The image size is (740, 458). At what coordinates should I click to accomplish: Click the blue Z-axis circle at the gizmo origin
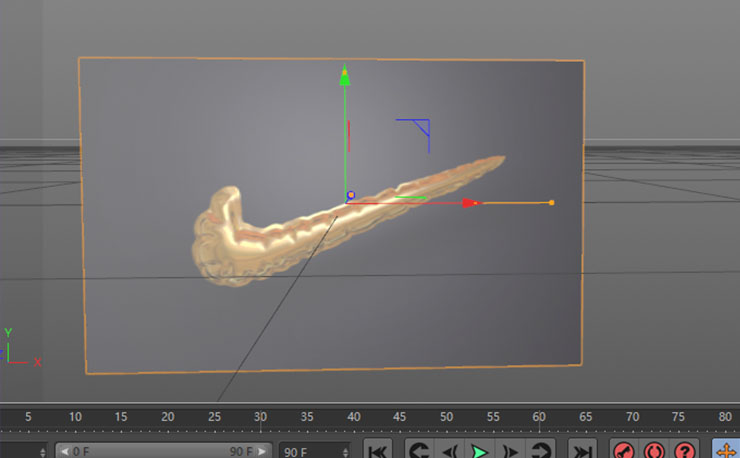(351, 195)
